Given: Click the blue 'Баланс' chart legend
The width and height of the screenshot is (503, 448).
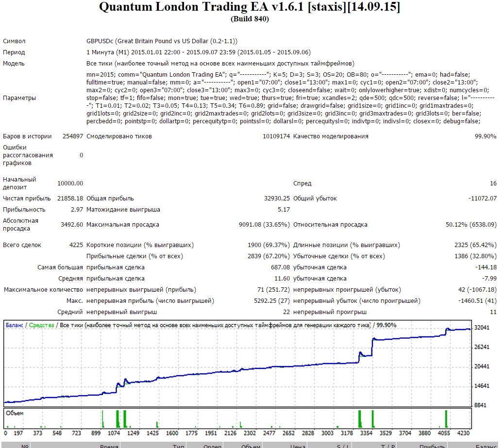Looking at the screenshot, I should click(x=15, y=325).
